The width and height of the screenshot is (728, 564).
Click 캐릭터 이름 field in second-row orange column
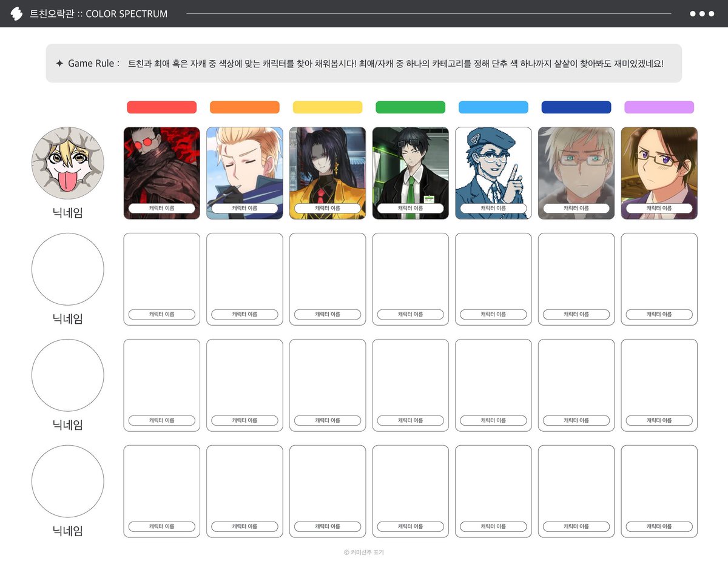pos(244,314)
